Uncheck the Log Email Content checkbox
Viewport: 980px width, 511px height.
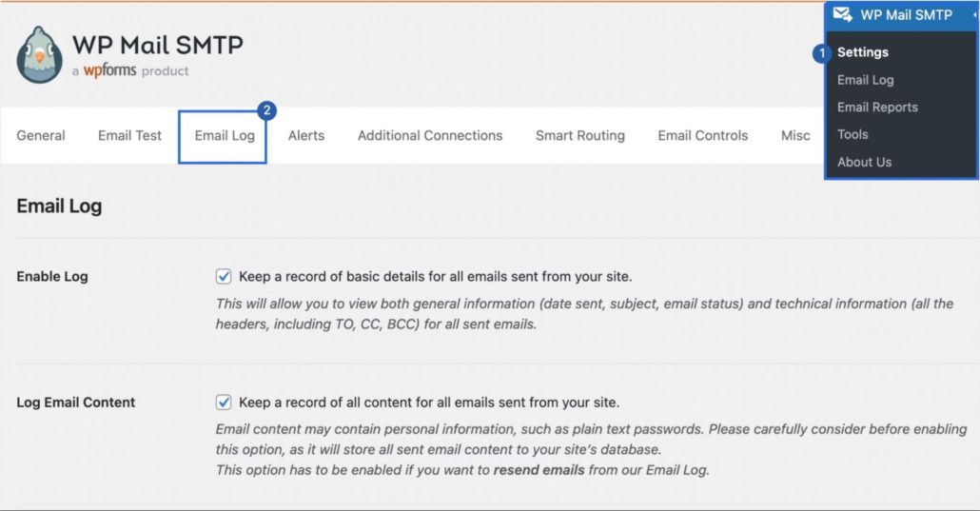pyautogui.click(x=224, y=403)
